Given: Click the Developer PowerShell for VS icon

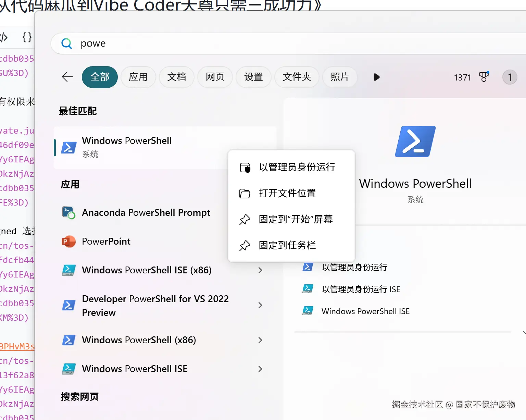Looking at the screenshot, I should [x=68, y=305].
